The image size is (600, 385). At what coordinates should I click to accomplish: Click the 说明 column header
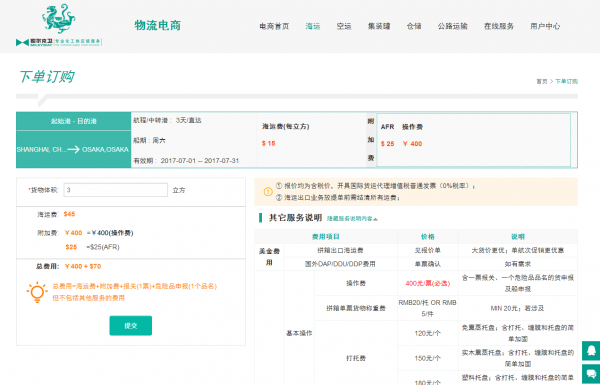pyautogui.click(x=518, y=237)
